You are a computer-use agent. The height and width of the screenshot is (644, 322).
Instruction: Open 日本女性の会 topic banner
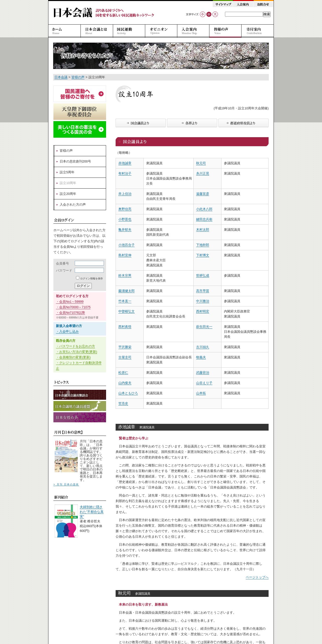(80, 417)
